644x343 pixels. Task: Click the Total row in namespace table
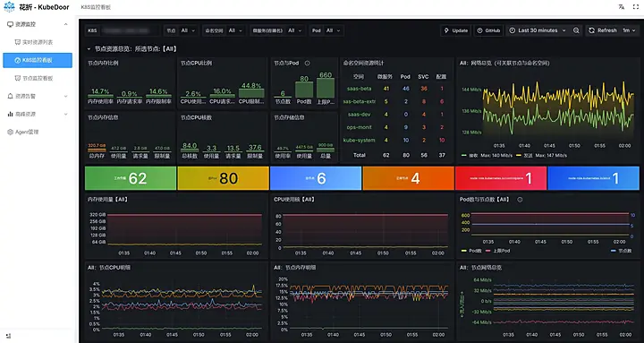(x=396, y=156)
